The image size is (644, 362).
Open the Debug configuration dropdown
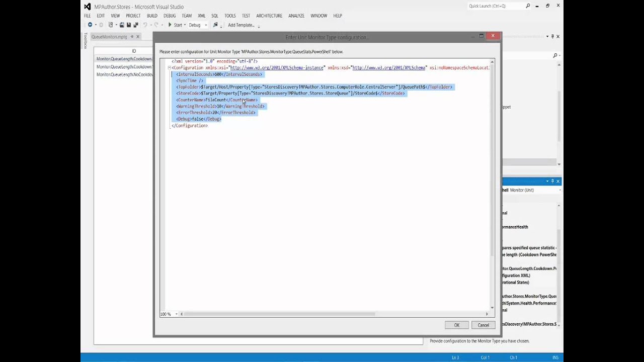pyautogui.click(x=205, y=25)
